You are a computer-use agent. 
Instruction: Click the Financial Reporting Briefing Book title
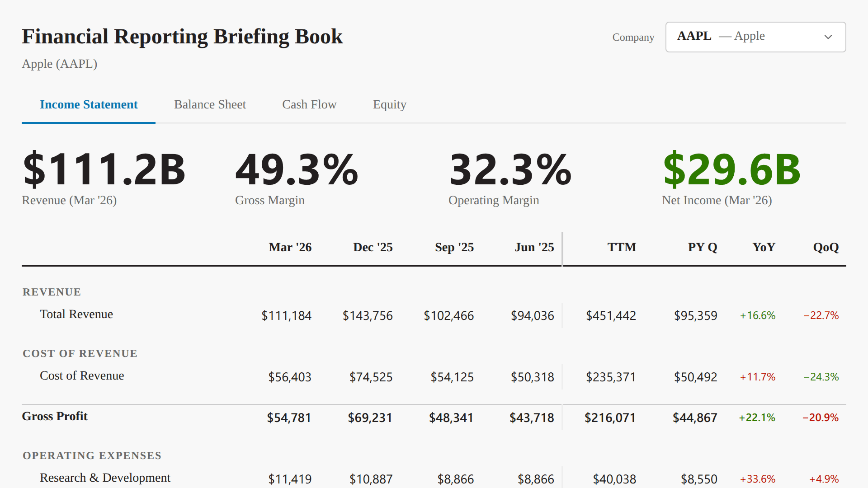pos(182,37)
